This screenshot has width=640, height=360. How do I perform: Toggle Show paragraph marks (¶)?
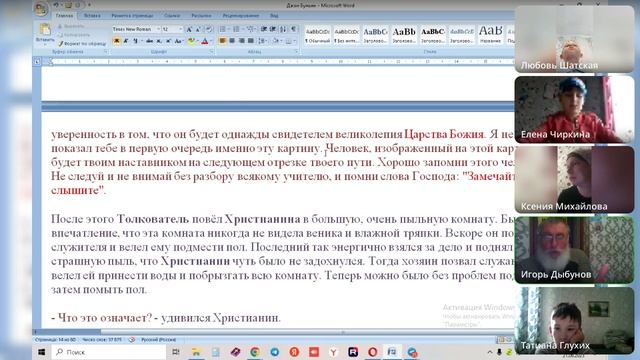[x=293, y=29]
